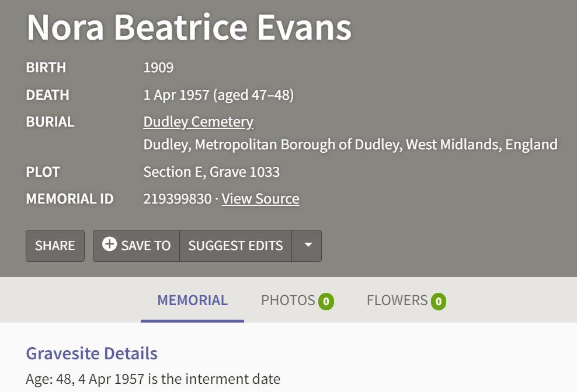Open the Photos tab
The image size is (577, 392).
tap(288, 300)
